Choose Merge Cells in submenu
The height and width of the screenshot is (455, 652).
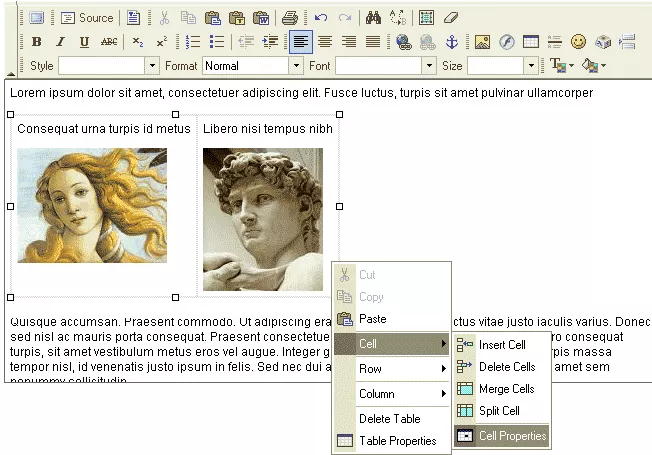pos(501,389)
